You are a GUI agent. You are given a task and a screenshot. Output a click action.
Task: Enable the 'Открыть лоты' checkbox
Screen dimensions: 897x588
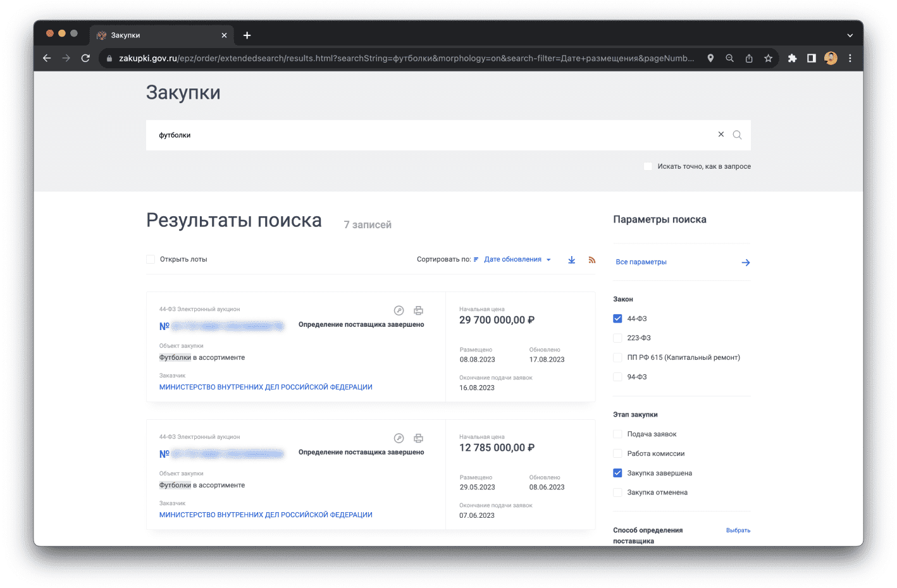pyautogui.click(x=151, y=259)
